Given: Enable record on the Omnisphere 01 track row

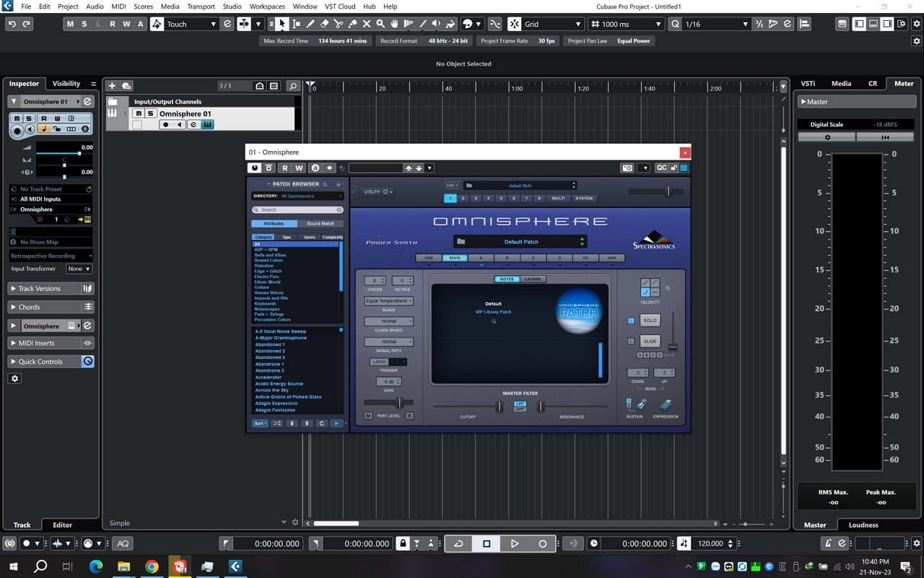Looking at the screenshot, I should tap(165, 124).
